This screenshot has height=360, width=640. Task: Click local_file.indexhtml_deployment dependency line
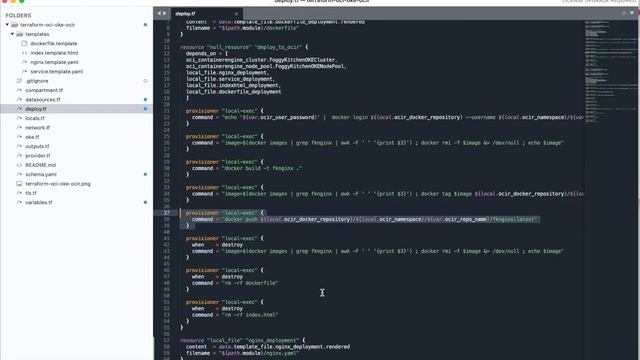(233, 86)
